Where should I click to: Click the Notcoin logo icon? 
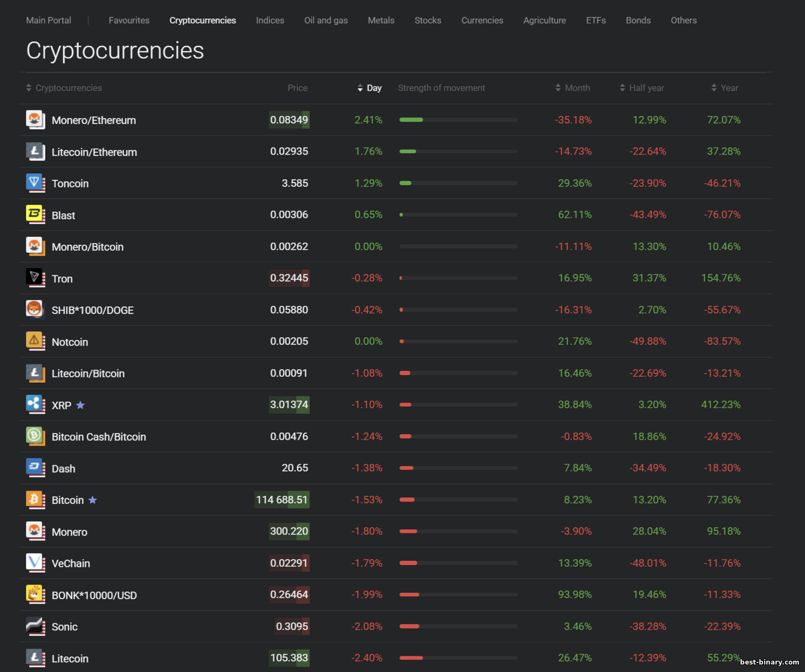tap(35, 341)
